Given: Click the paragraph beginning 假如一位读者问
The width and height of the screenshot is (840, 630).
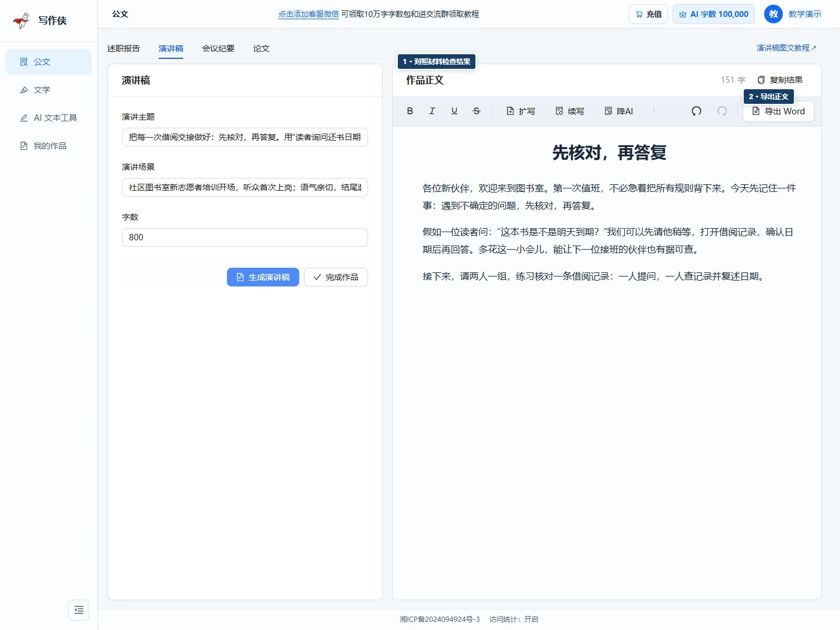Looking at the screenshot, I should click(607, 240).
